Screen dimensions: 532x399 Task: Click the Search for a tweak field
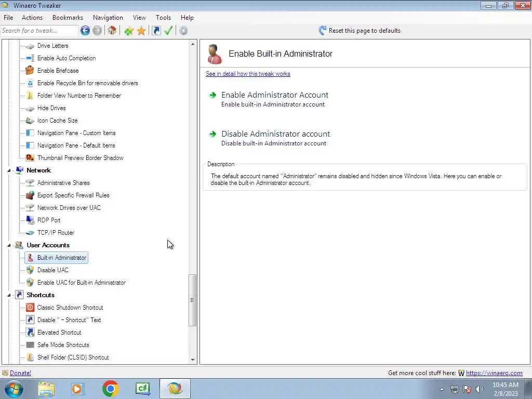pyautogui.click(x=39, y=31)
